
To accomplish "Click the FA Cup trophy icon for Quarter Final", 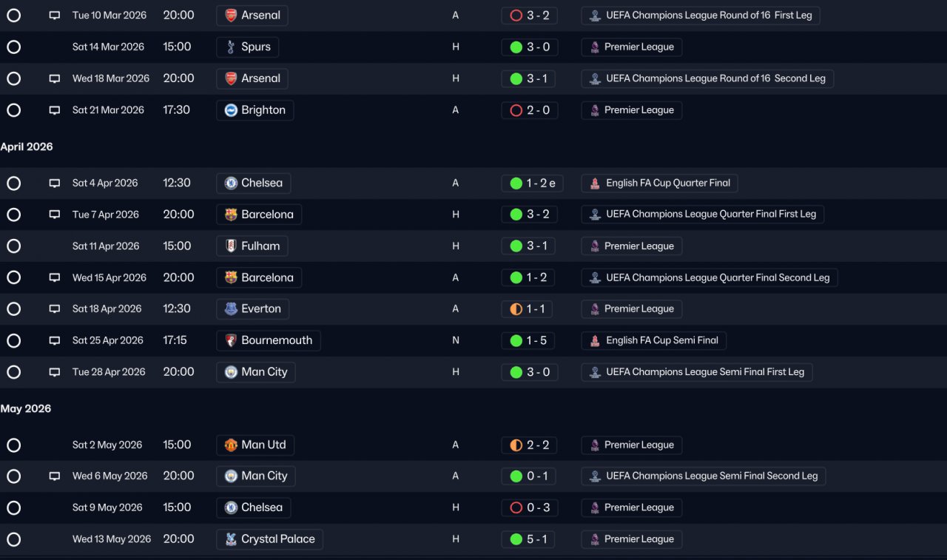I will 595,183.
